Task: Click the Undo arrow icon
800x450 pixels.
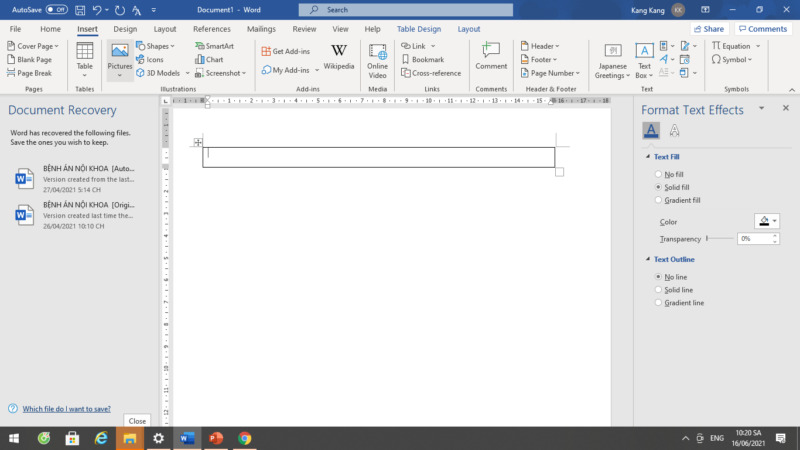Action: 97,10
